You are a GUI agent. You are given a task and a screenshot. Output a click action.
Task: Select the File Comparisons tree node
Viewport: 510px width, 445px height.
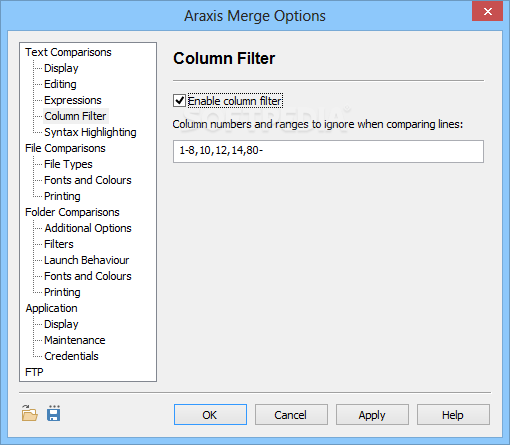pos(65,148)
